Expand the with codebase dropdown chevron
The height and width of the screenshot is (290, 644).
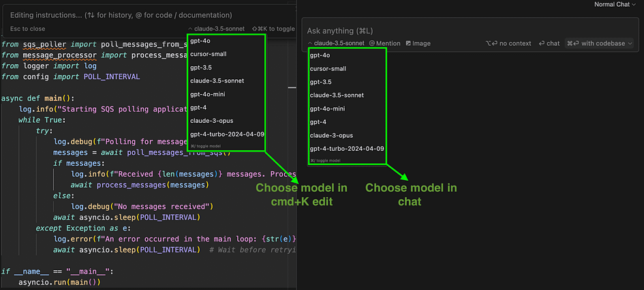pos(630,43)
